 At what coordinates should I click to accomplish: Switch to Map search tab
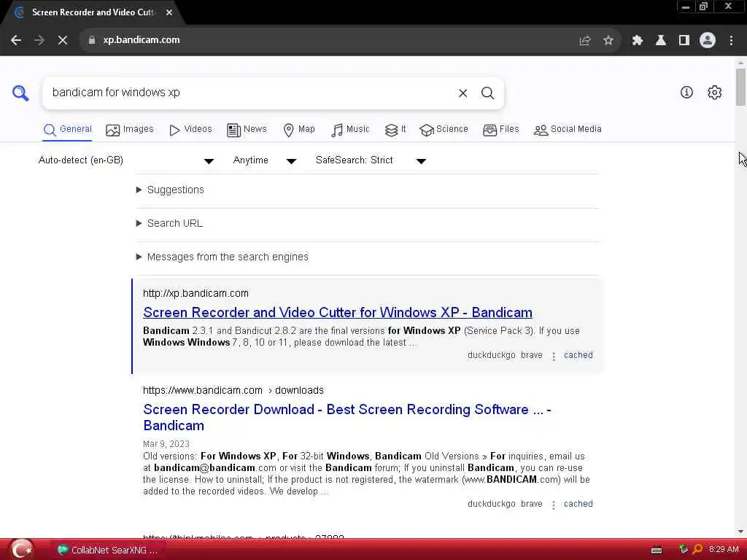299,130
